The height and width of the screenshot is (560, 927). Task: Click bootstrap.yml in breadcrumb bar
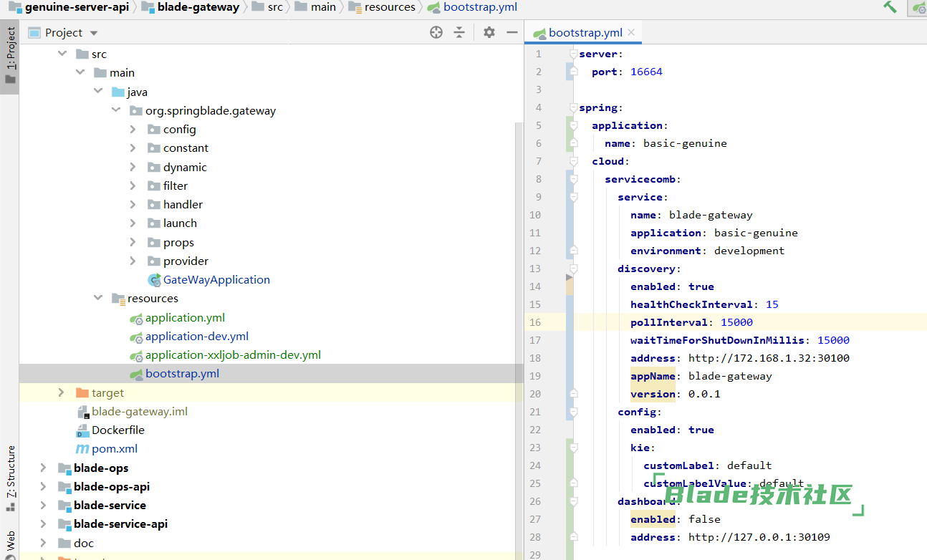point(480,7)
